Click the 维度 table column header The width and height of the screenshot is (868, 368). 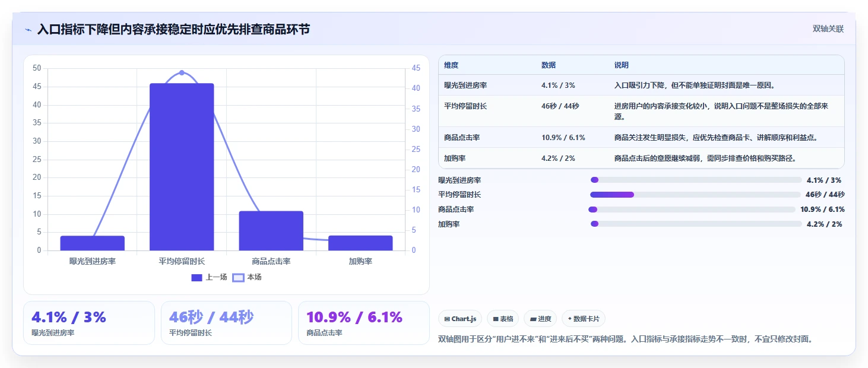pyautogui.click(x=451, y=65)
